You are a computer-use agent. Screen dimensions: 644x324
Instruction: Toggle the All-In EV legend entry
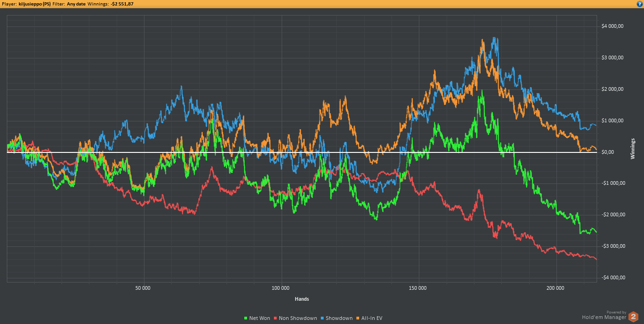[x=369, y=318]
